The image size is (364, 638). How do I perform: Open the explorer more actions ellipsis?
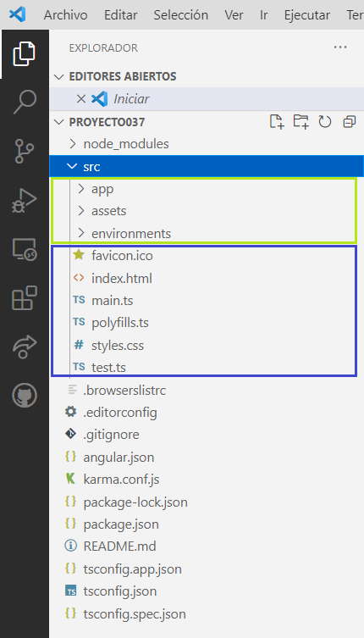click(x=340, y=47)
